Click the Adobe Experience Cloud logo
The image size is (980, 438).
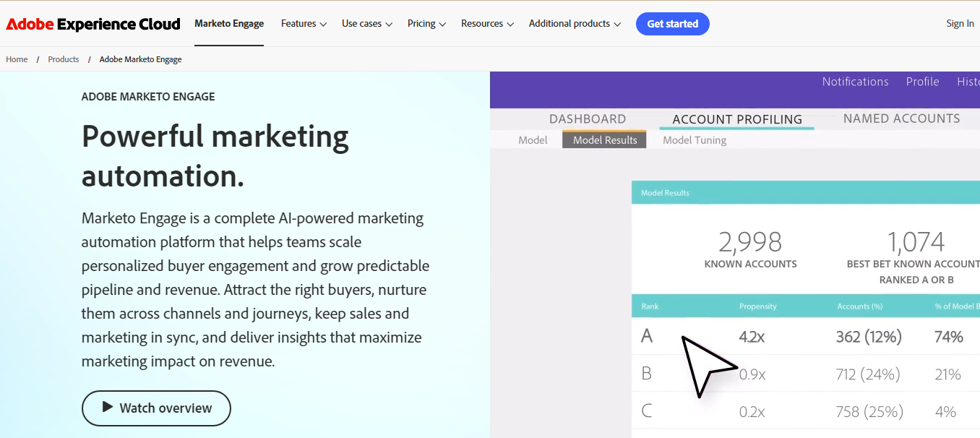coord(93,24)
